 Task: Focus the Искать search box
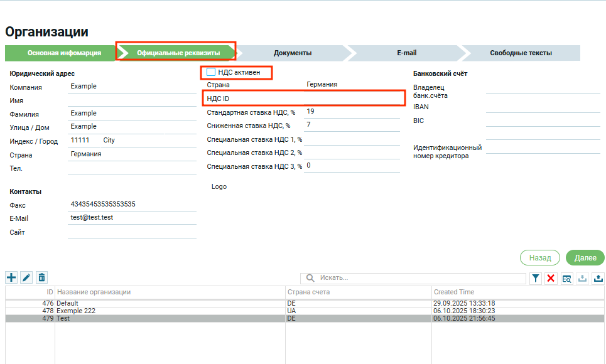point(421,278)
